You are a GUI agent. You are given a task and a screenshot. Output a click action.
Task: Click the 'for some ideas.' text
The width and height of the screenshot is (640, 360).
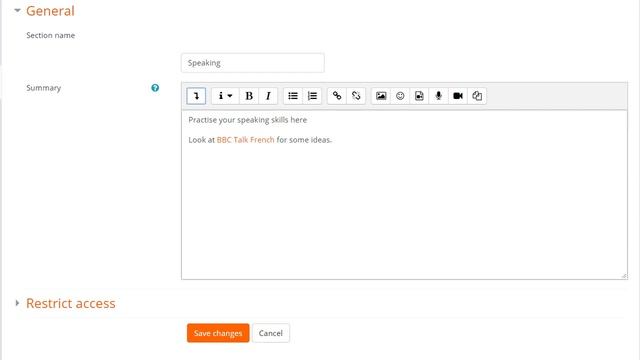coord(304,140)
